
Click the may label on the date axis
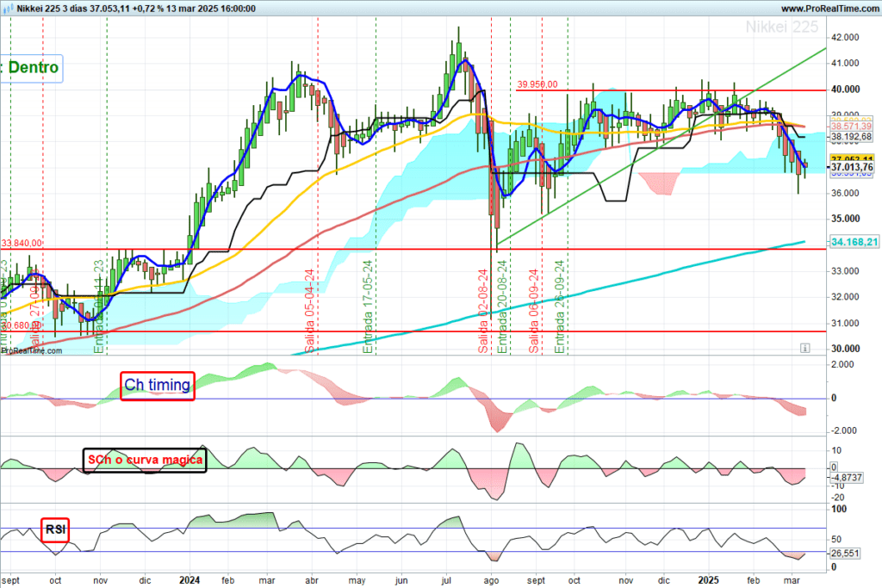(x=357, y=581)
